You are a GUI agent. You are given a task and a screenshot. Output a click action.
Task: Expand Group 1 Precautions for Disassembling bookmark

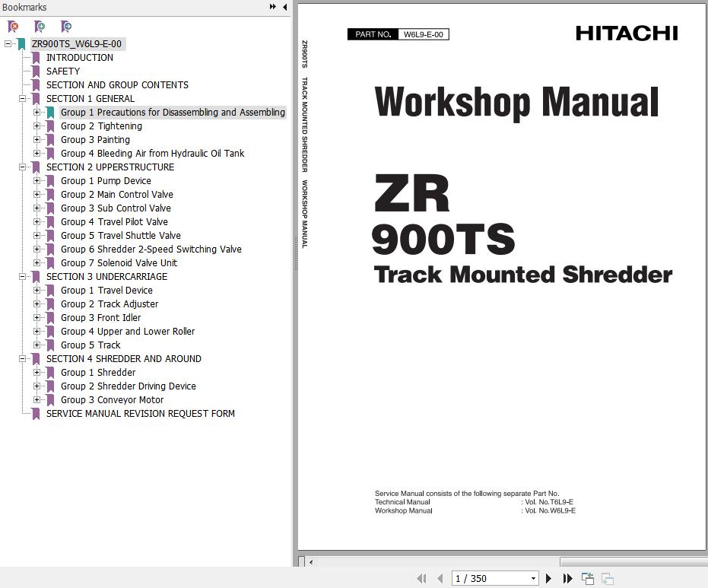click(x=37, y=112)
